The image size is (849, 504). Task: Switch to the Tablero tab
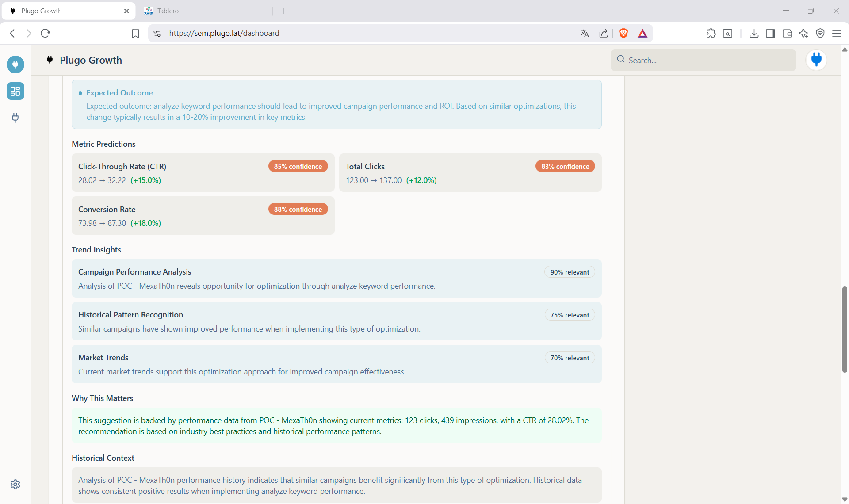pyautogui.click(x=168, y=11)
